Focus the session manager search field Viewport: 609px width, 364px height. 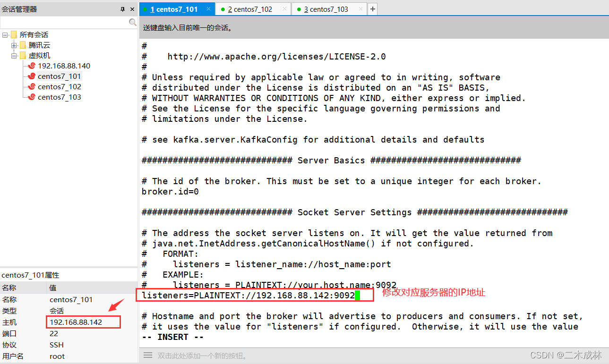click(64, 22)
